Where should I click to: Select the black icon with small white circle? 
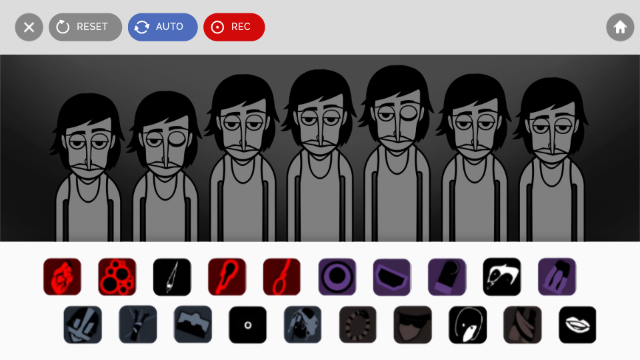248,324
